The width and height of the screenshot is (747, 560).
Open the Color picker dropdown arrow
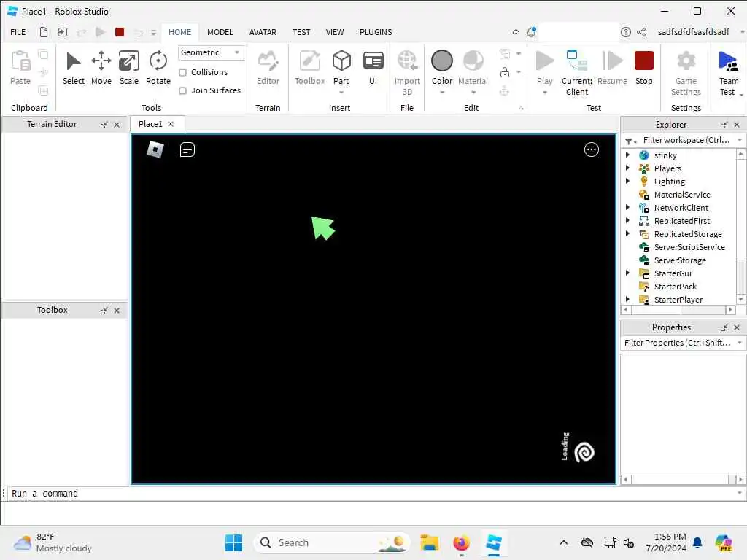[441, 93]
